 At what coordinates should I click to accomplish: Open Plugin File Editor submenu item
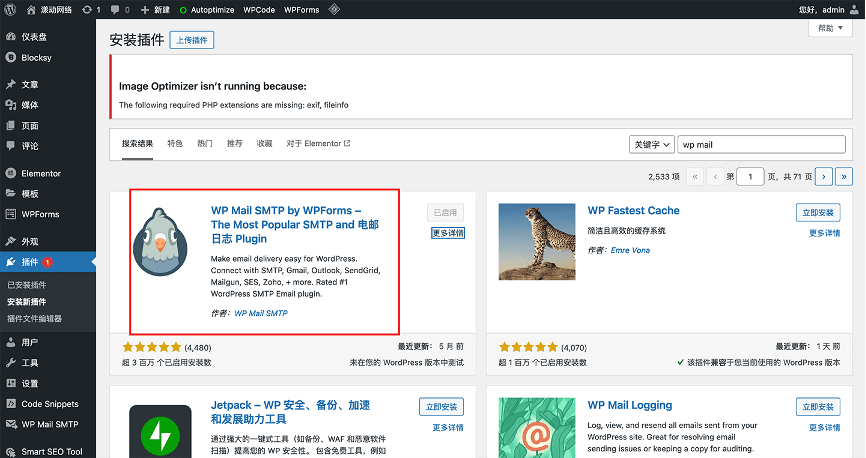[34, 318]
